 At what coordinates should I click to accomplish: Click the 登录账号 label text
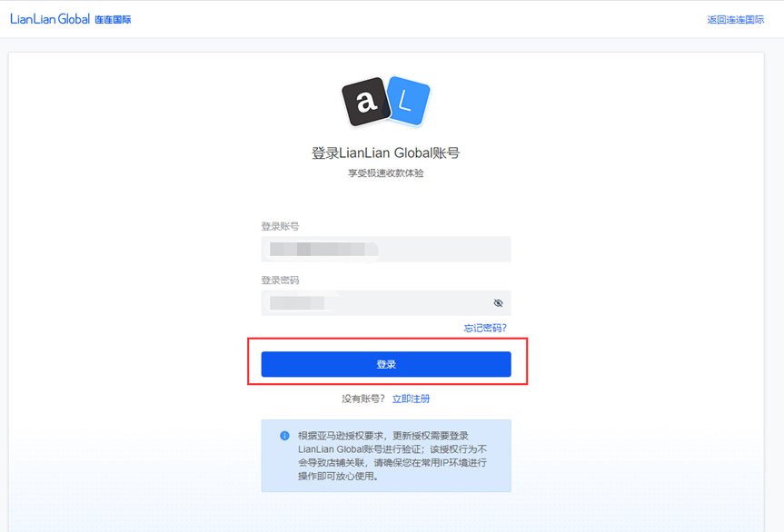click(280, 226)
